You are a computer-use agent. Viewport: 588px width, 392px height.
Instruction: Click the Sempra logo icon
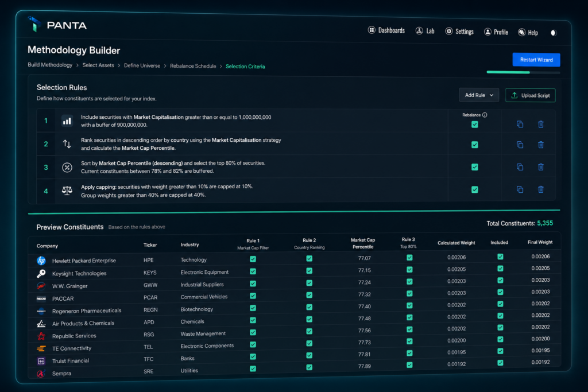point(41,374)
